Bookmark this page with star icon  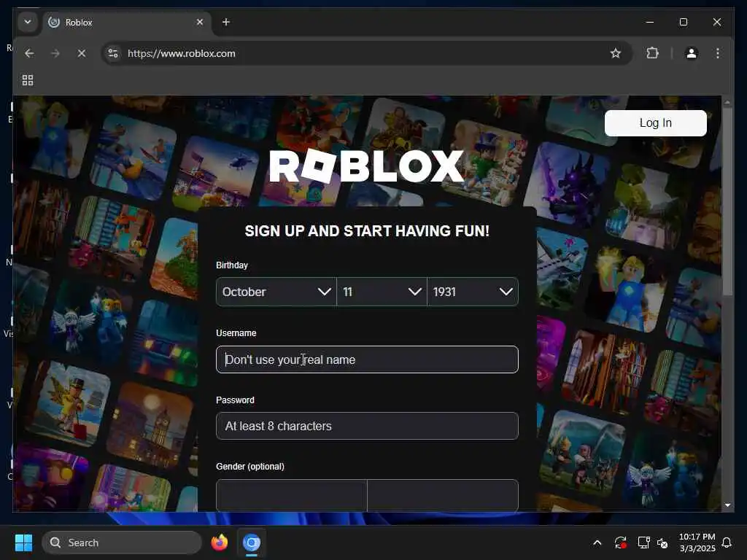616,53
